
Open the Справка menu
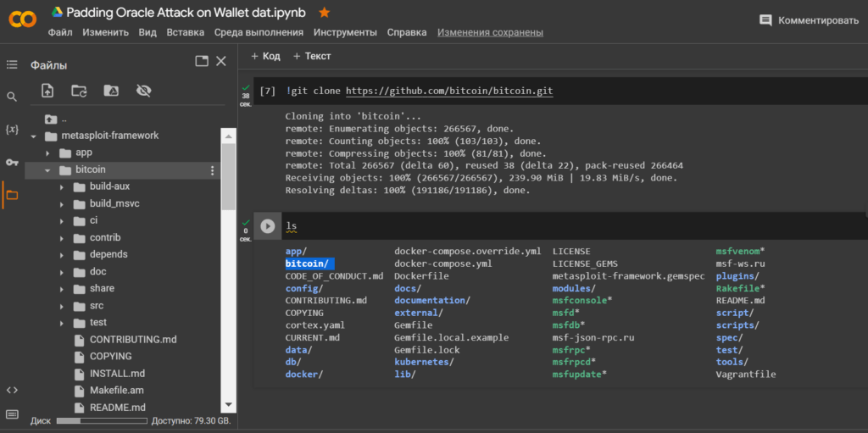point(407,32)
